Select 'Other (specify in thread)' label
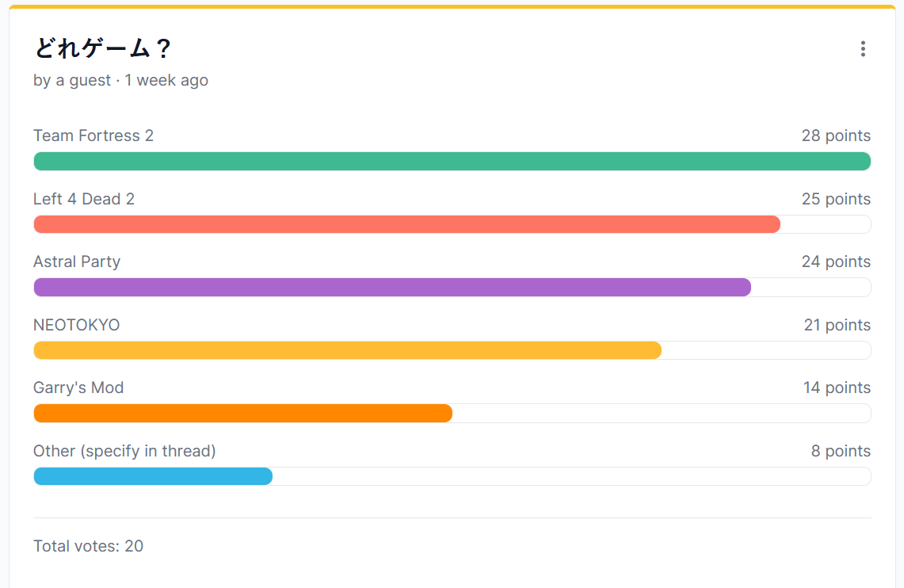 pos(124,451)
